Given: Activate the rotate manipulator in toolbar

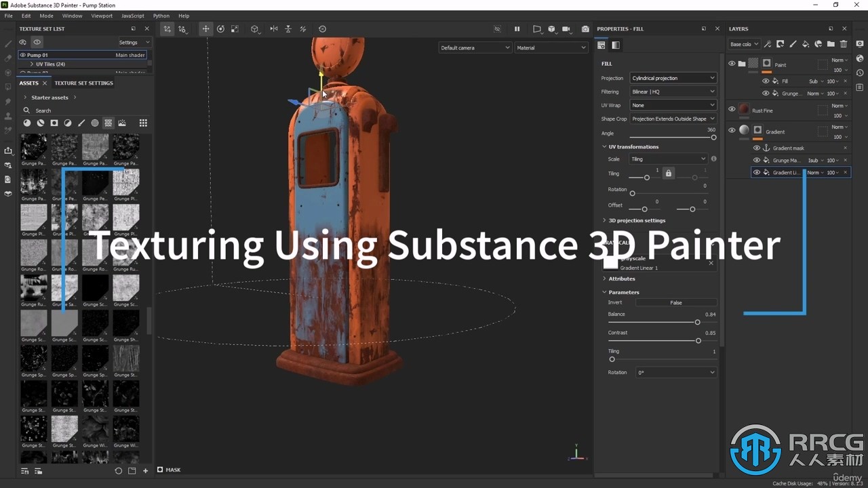Looking at the screenshot, I should click(220, 29).
